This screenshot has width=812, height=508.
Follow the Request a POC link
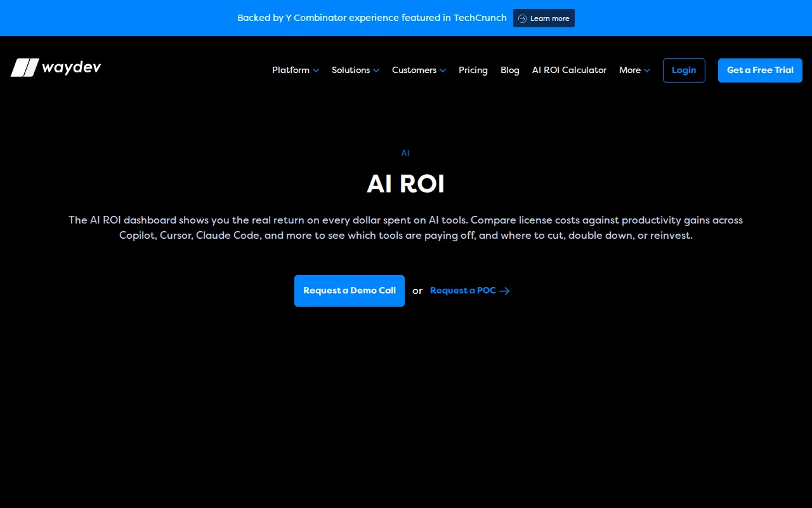click(x=470, y=291)
